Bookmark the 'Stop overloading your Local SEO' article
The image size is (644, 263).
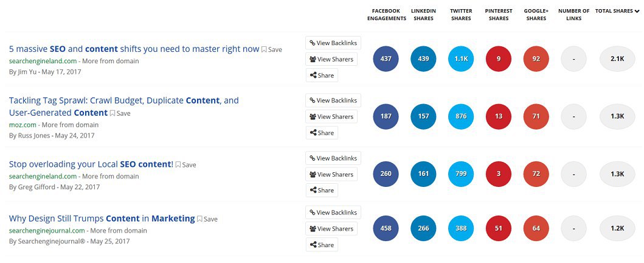pyautogui.click(x=179, y=165)
